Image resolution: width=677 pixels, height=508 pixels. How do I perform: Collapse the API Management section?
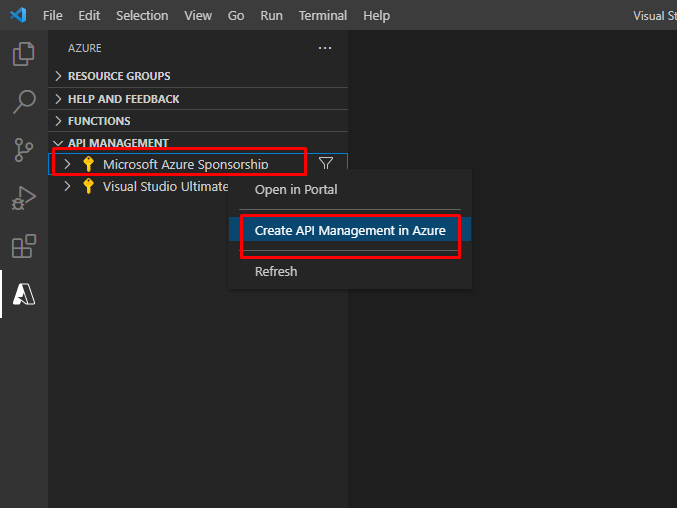pyautogui.click(x=117, y=143)
